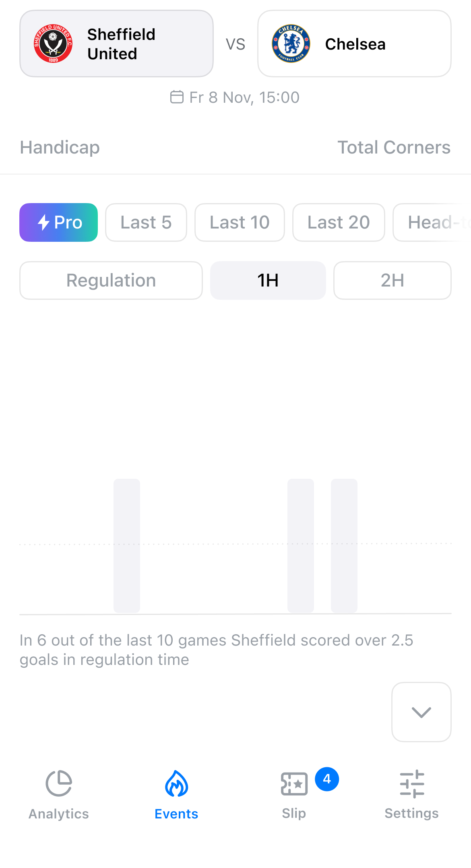The width and height of the screenshot is (471, 868).
Task: Tap the Head-to-head filter chip
Action: (x=432, y=222)
